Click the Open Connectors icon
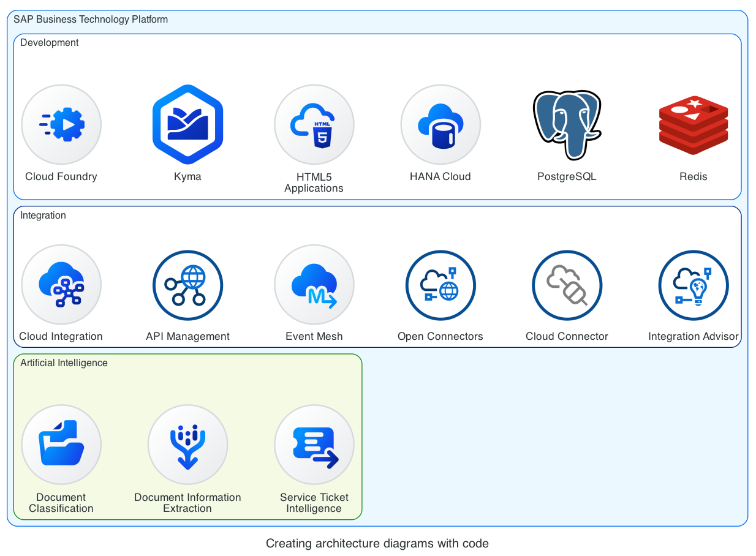 (x=440, y=284)
